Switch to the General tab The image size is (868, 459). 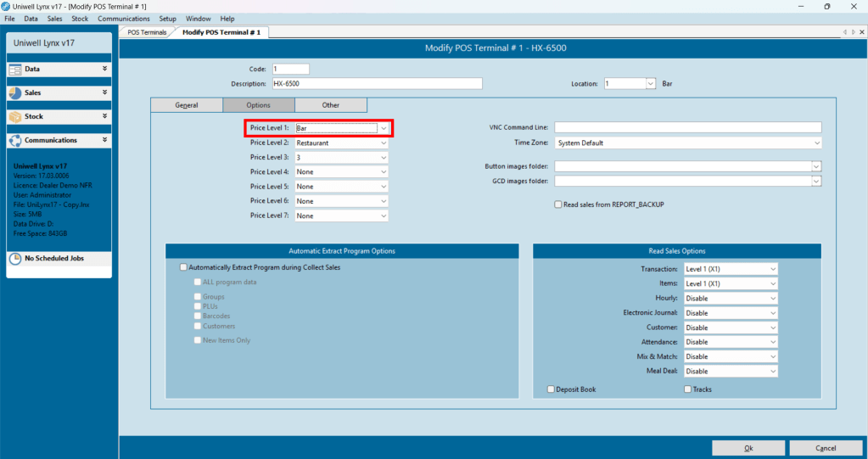[x=187, y=105]
